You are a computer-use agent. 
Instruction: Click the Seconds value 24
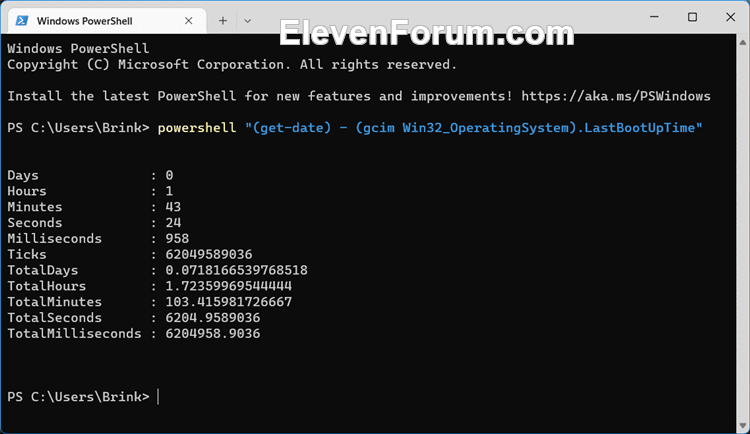(173, 223)
